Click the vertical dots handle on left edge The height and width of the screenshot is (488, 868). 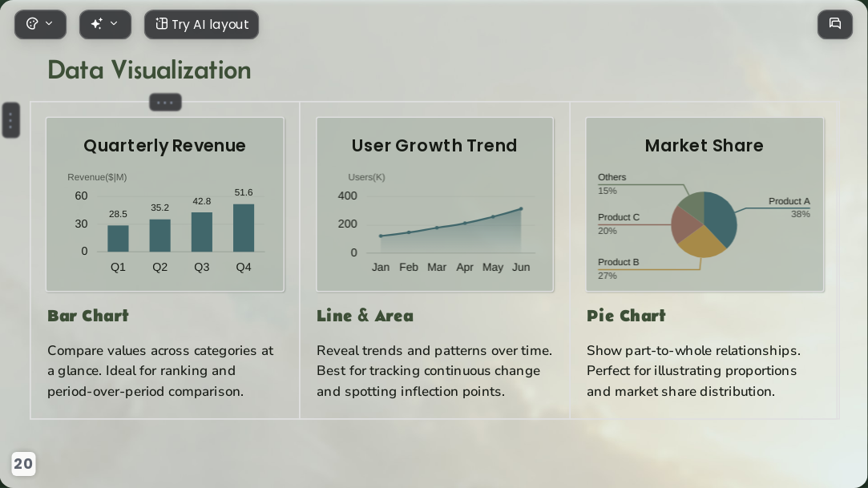(x=10, y=120)
